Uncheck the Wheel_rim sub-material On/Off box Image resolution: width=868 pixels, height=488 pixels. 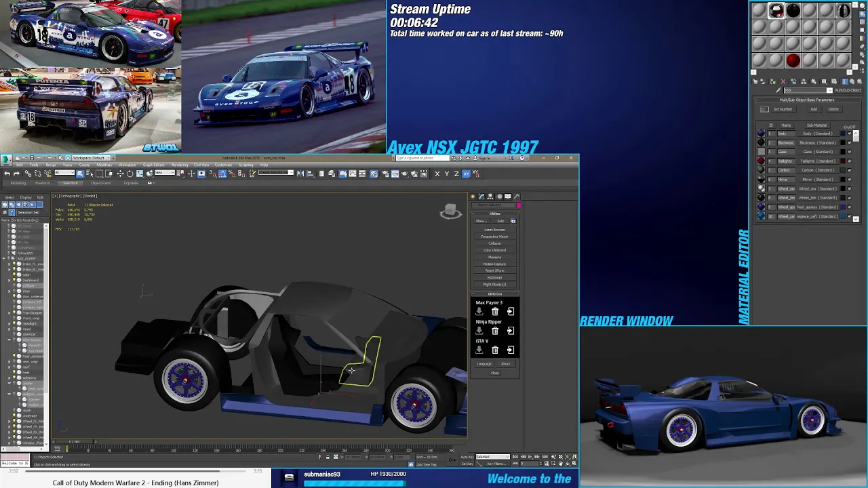[x=850, y=188]
